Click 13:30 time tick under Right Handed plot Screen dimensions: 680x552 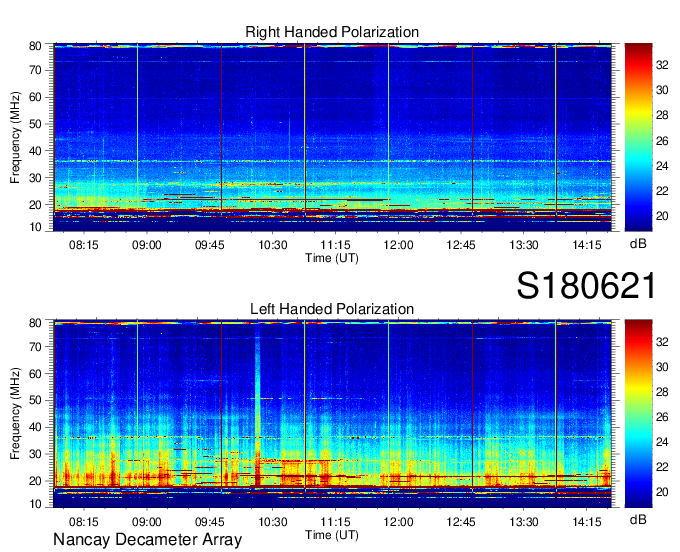click(x=524, y=245)
